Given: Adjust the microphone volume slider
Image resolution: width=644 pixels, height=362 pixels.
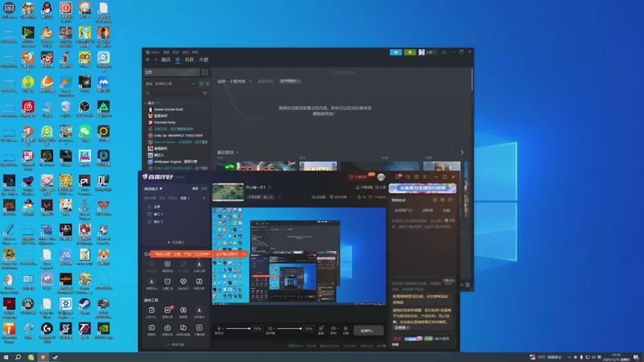Looking at the screenshot, I should [x=237, y=328].
